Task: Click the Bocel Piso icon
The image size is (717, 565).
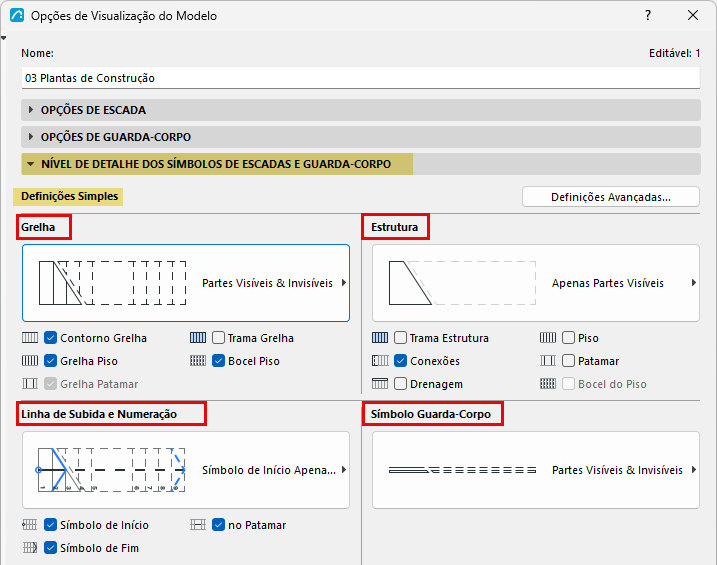Action: [198, 361]
